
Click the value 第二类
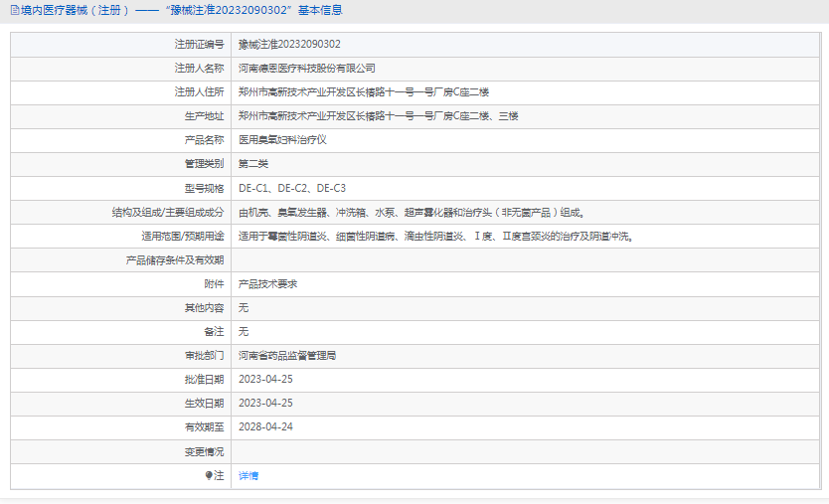pyautogui.click(x=253, y=164)
